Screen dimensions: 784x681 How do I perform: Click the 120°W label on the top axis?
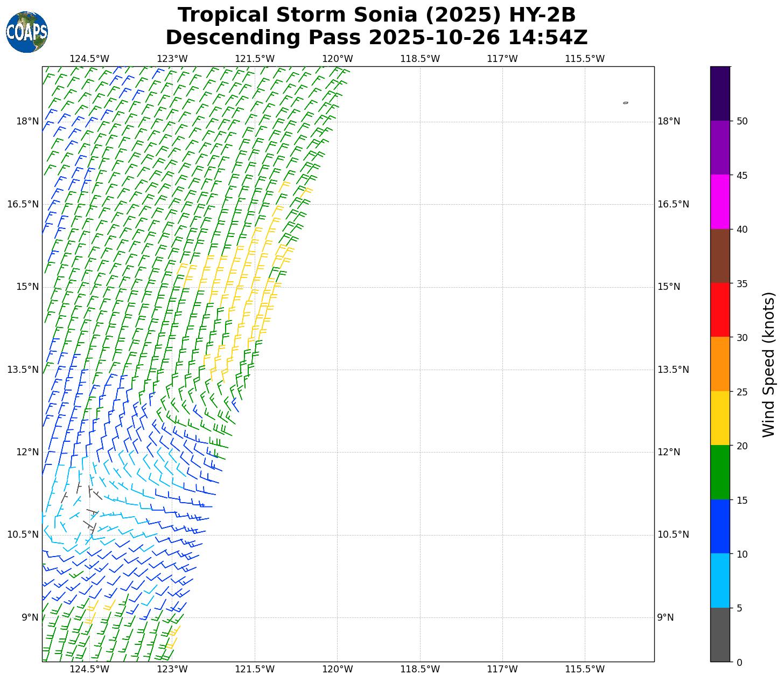(338, 59)
